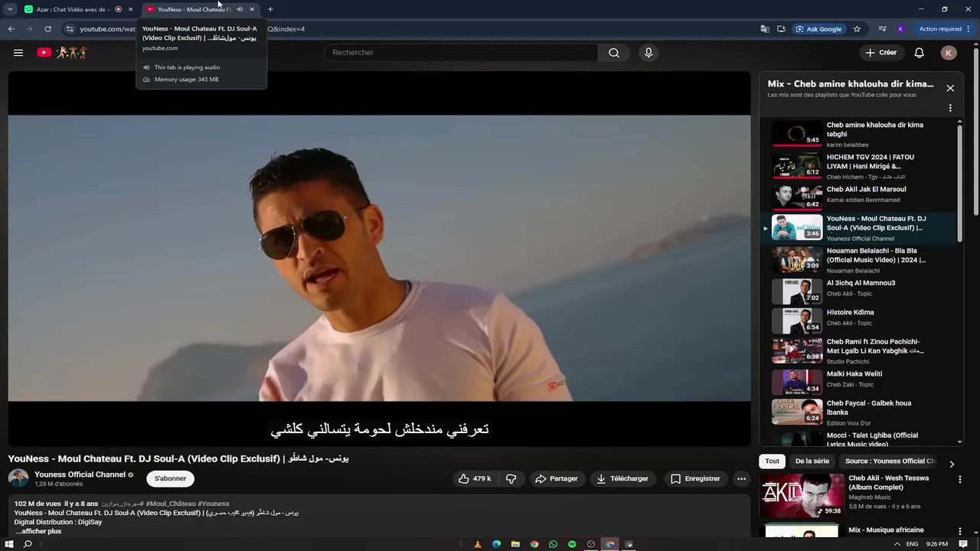Image resolution: width=980 pixels, height=551 pixels.
Task: Click the main video player
Action: pyautogui.click(x=379, y=258)
